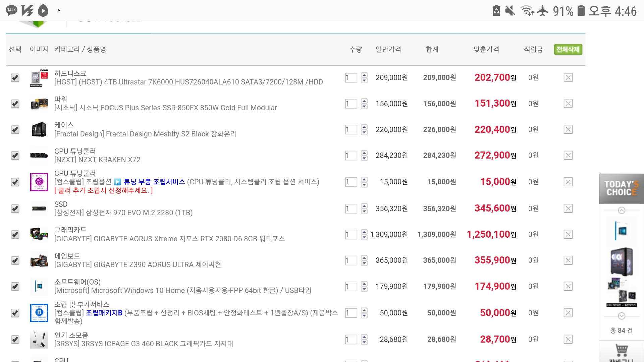Open the KakaoTalk notification in status bar
Viewport: 644px width, 362px height.
click(x=11, y=10)
